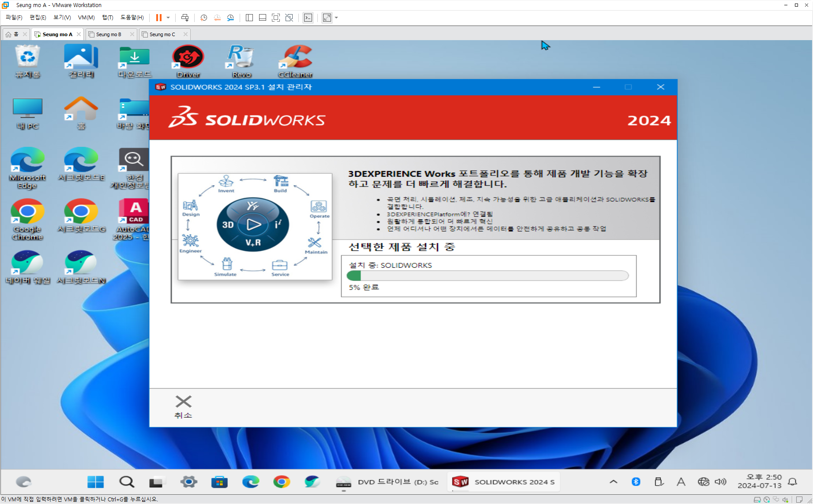813x504 pixels.
Task: Click the stretch guest display icon
Action: tap(327, 18)
